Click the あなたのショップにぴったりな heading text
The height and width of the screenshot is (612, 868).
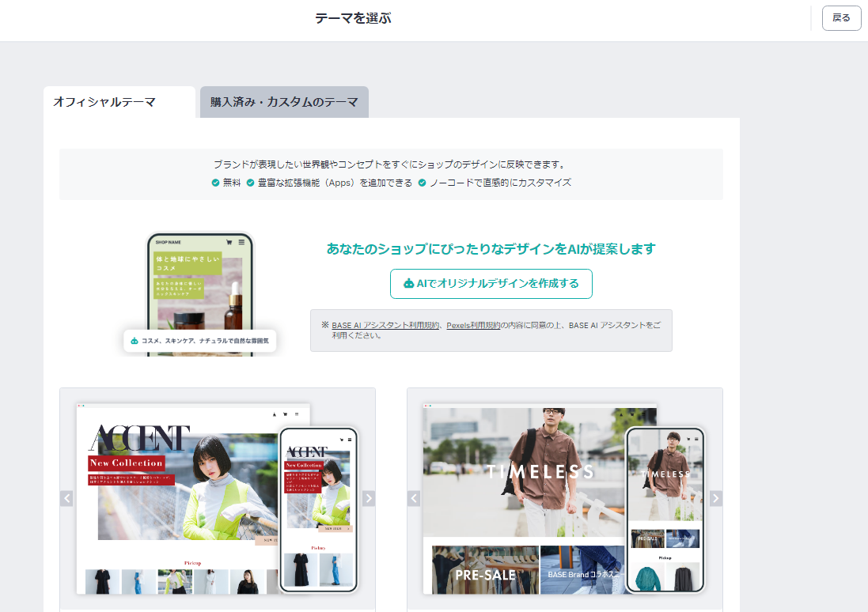[491, 249]
